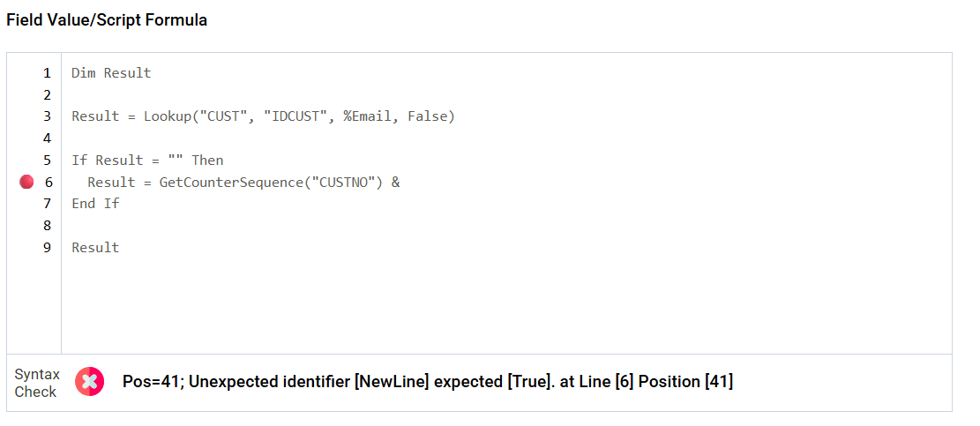
Task: Click line number 5 in the gutter
Action: point(47,161)
